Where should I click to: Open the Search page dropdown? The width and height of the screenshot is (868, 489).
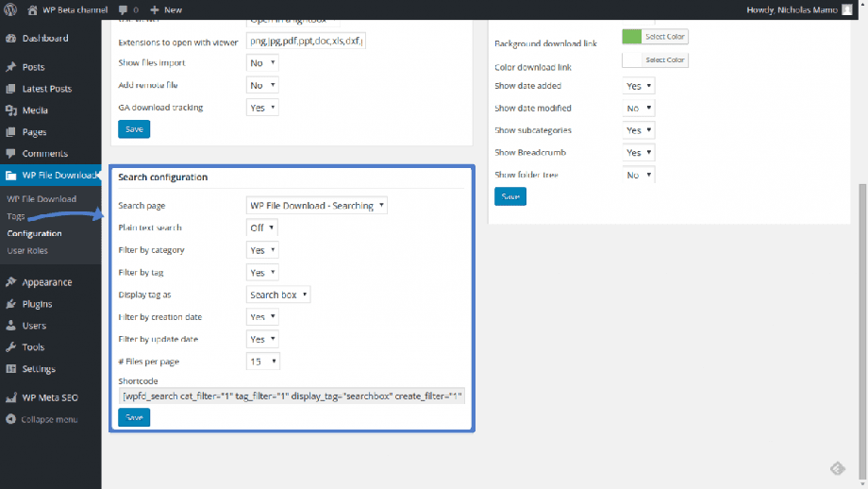coord(317,206)
